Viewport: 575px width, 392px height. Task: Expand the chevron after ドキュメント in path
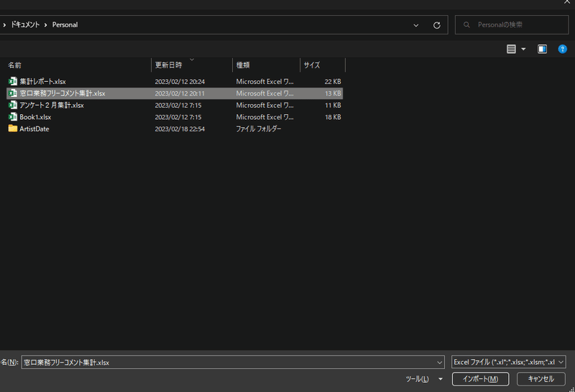click(x=45, y=25)
